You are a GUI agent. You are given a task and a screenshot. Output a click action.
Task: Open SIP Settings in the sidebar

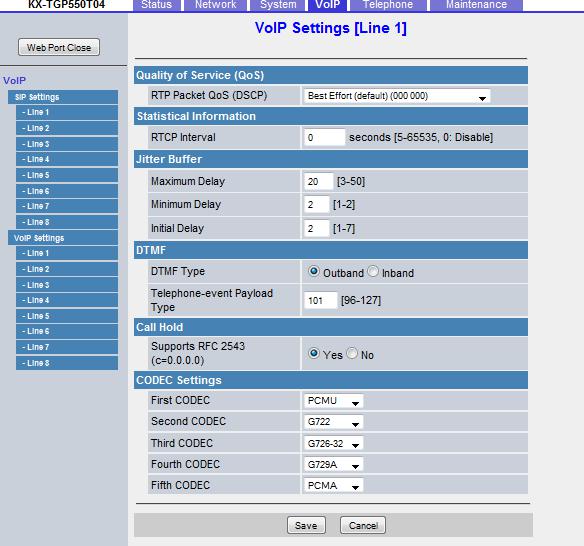(x=63, y=97)
